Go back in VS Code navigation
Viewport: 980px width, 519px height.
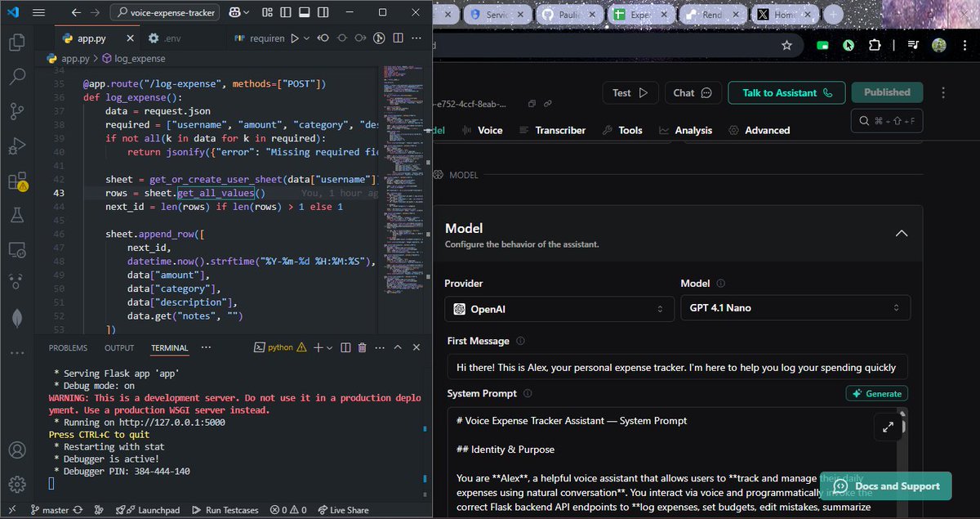pos(77,13)
